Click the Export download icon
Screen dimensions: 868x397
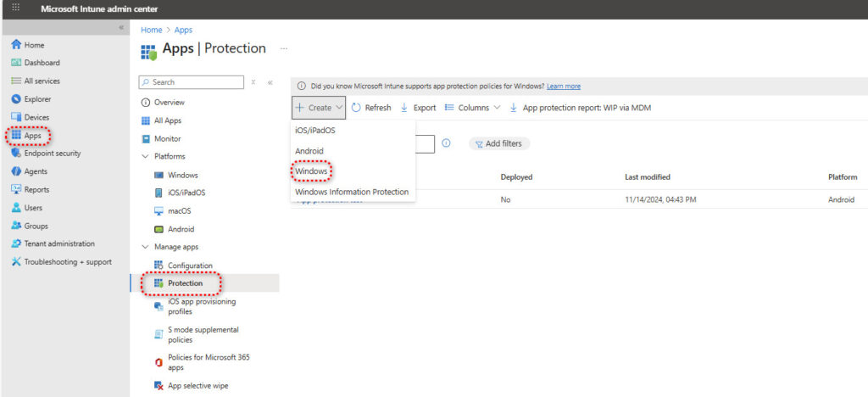point(404,108)
